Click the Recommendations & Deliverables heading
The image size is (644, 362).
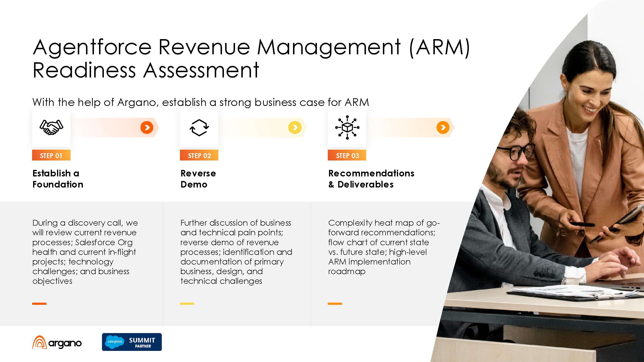371,179
